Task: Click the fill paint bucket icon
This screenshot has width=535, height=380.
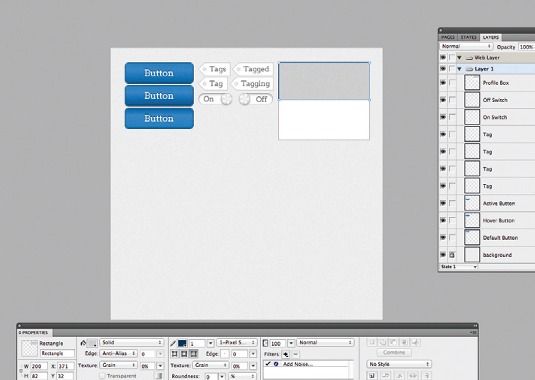Action: 83,342
